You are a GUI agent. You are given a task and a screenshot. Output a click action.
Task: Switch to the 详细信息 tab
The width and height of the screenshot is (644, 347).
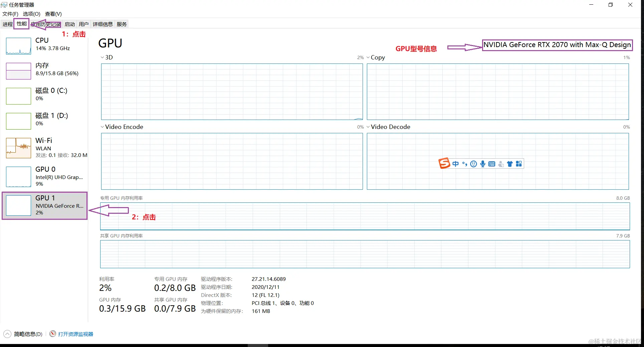click(103, 24)
